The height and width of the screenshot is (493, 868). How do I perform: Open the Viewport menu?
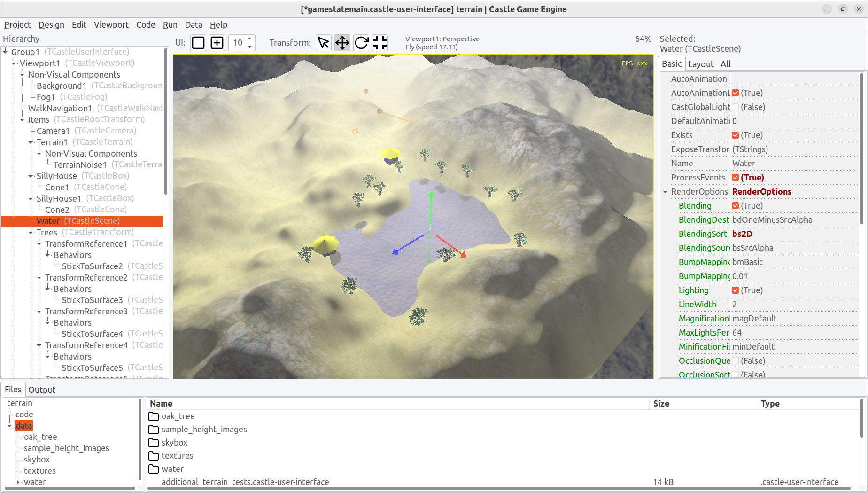(x=111, y=24)
